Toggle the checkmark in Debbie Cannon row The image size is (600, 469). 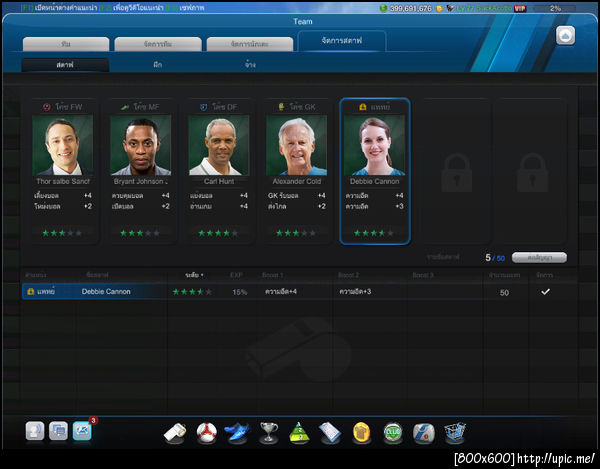tap(545, 291)
